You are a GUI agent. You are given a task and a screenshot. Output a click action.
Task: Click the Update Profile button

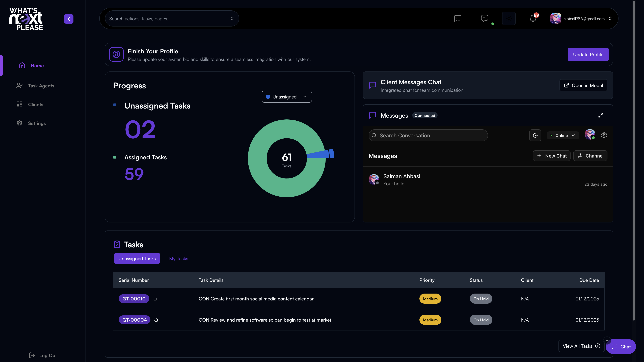pyautogui.click(x=588, y=55)
